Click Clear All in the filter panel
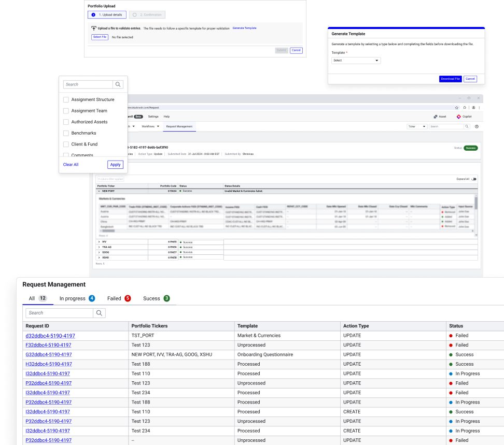The height and width of the screenshot is (445, 504). [x=71, y=165]
